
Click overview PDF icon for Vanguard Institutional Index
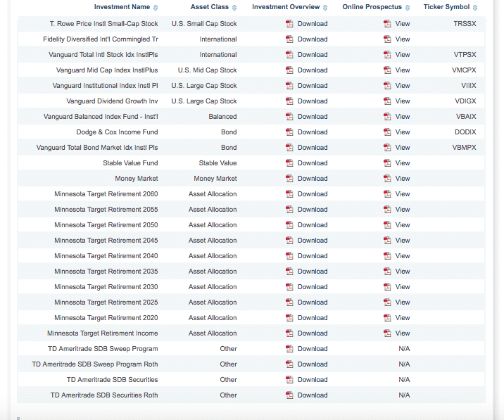pyautogui.click(x=289, y=86)
